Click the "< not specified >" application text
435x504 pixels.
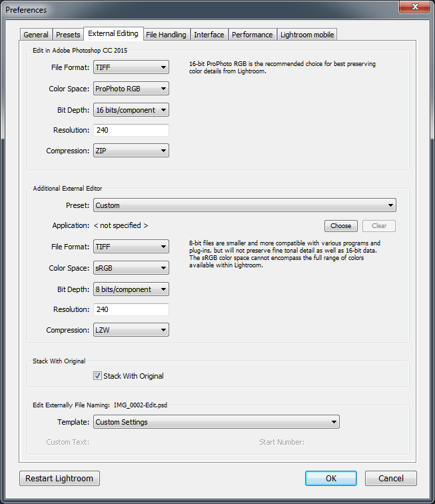[121, 225]
